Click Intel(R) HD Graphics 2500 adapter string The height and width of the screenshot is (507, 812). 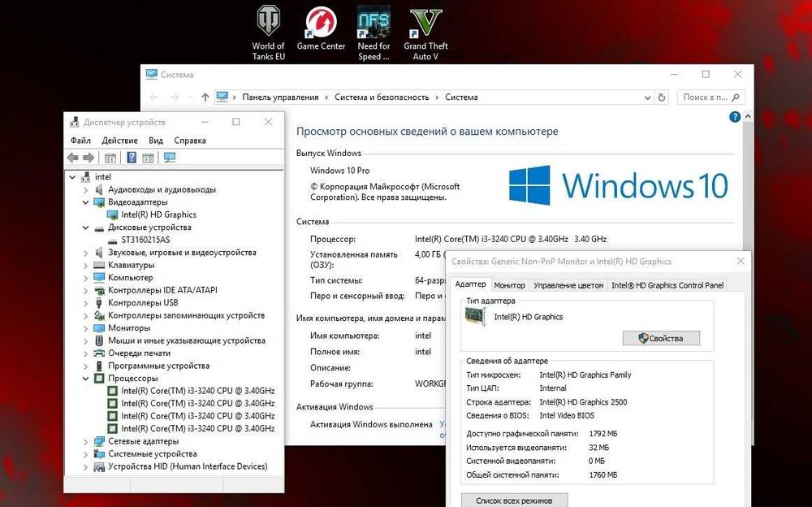point(583,401)
